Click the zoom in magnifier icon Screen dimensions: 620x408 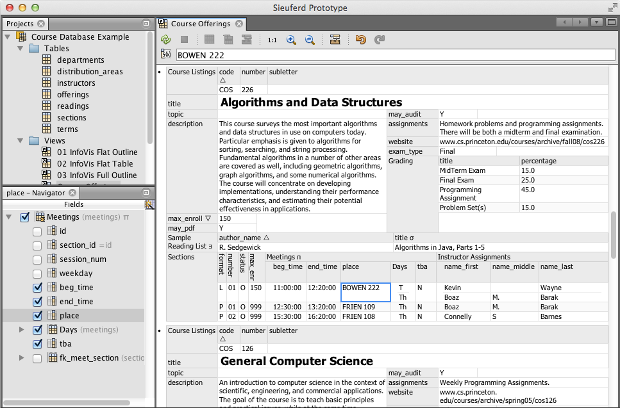(292, 40)
